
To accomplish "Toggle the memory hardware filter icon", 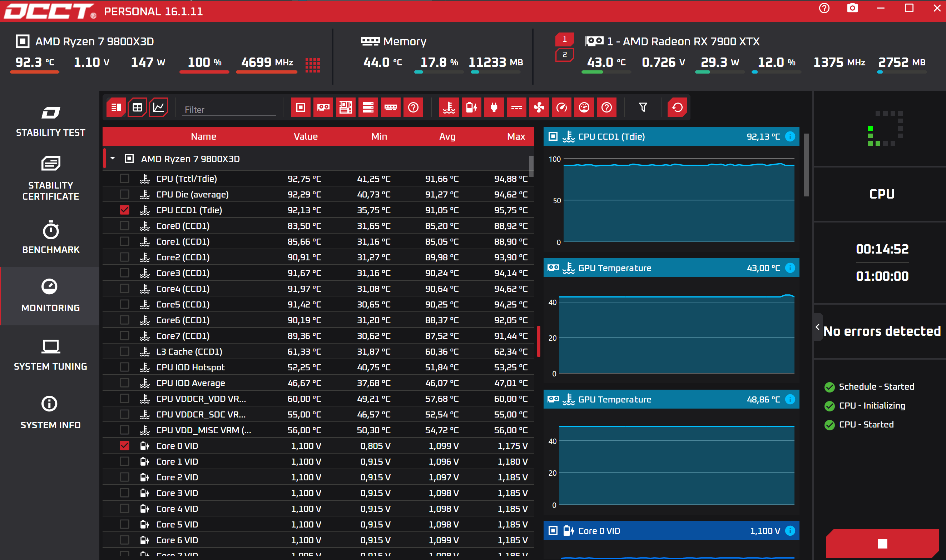I will [x=391, y=107].
